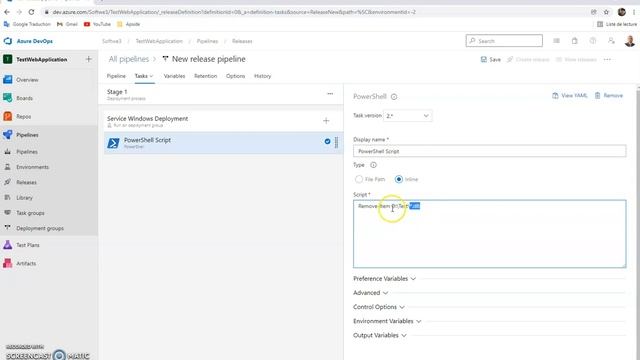Switch to the Variables tab
Screen dimensions: 640x360
pyautogui.click(x=174, y=76)
